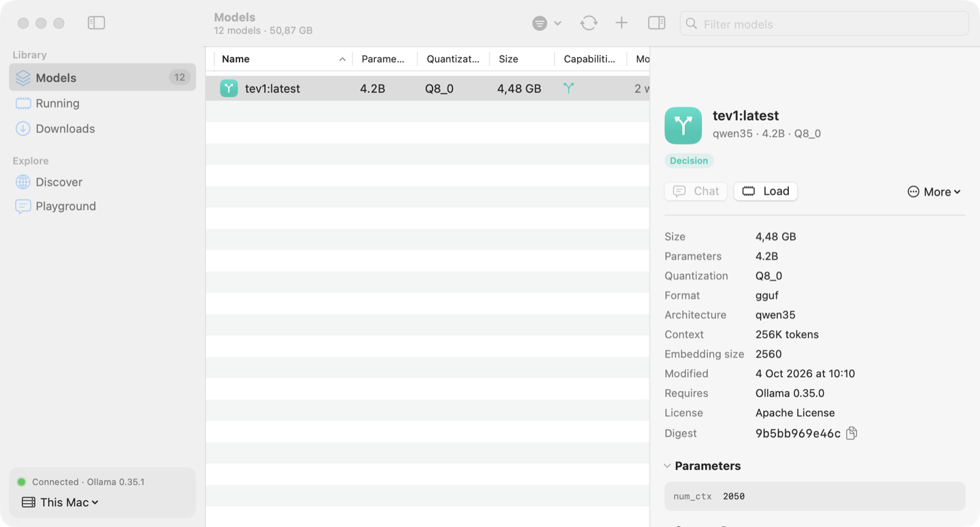This screenshot has width=980, height=527.
Task: Click the 12 models count badge
Action: coord(179,78)
